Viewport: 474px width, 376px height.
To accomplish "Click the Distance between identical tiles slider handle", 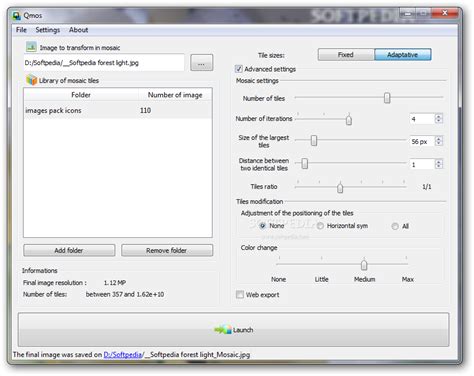I will click(x=305, y=163).
